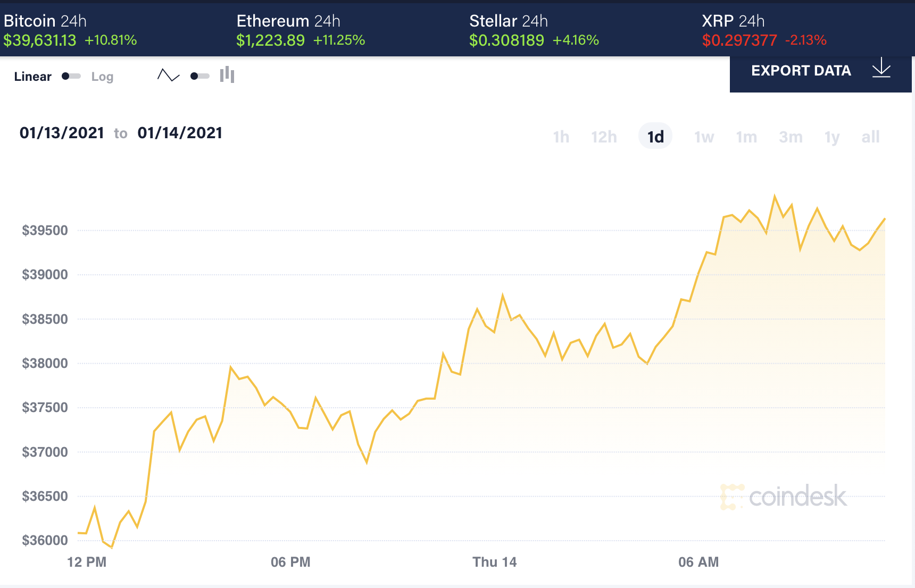Viewport: 915px width, 588px height.
Task: Toggle the line/candlestick chart switch
Action: pyautogui.click(x=199, y=76)
